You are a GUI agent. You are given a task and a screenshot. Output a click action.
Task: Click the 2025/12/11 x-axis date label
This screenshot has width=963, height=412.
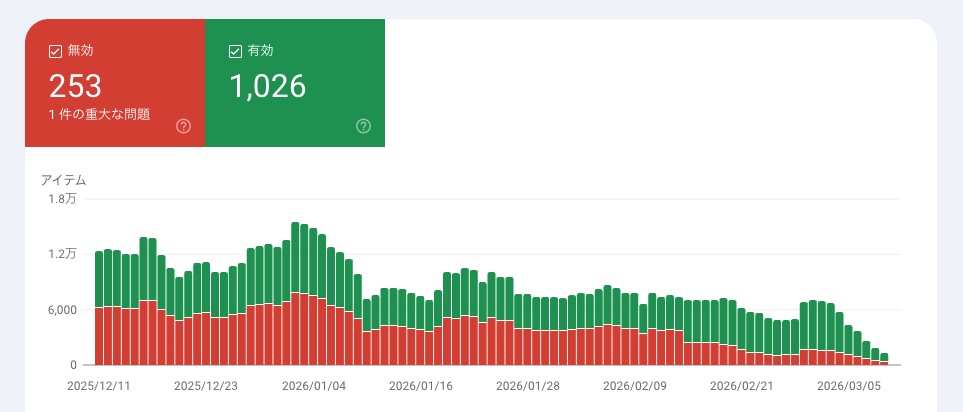[97, 384]
